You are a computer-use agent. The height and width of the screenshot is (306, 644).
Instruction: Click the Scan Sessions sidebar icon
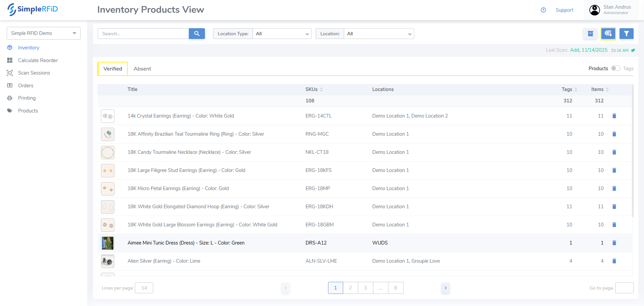point(10,73)
